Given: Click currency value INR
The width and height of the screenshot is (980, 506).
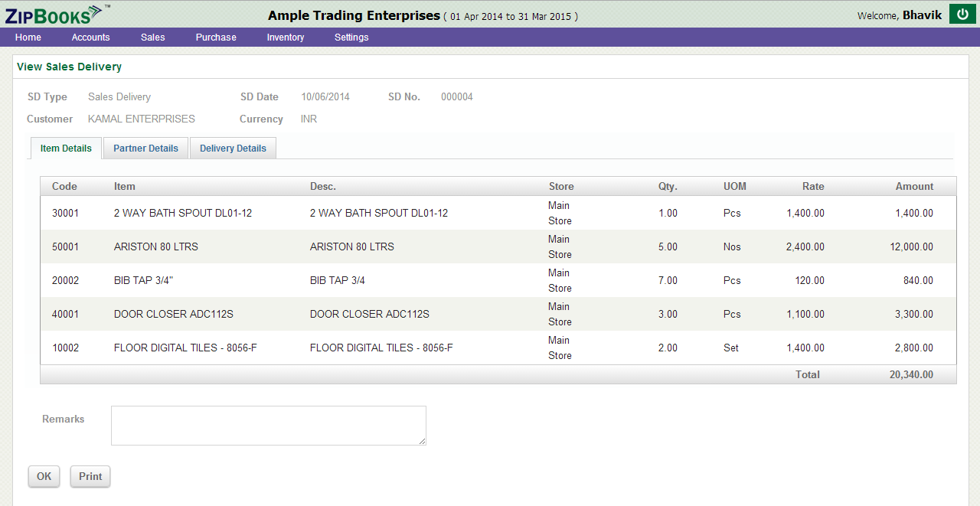Looking at the screenshot, I should (x=309, y=119).
